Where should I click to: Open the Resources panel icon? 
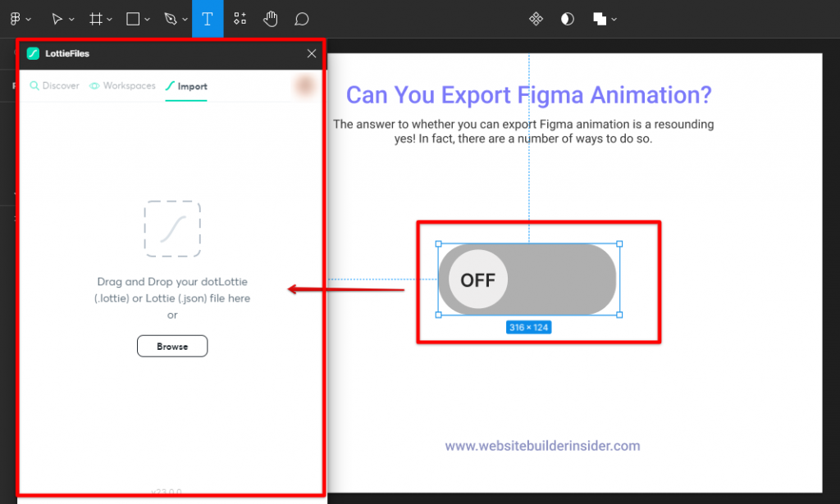[240, 19]
